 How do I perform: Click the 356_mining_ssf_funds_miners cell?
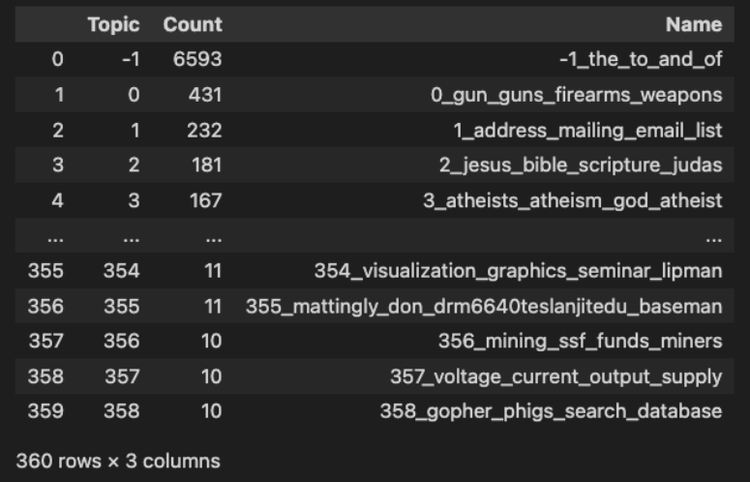[580, 341]
